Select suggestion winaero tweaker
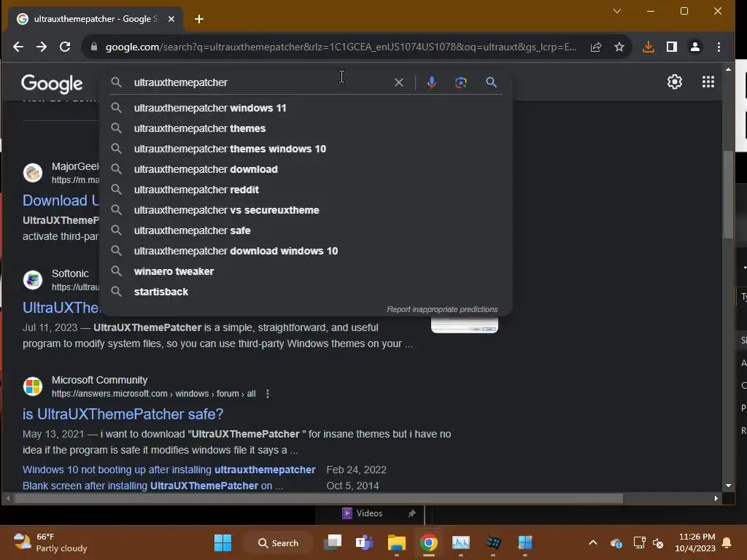This screenshot has width=747, height=560. click(306, 271)
